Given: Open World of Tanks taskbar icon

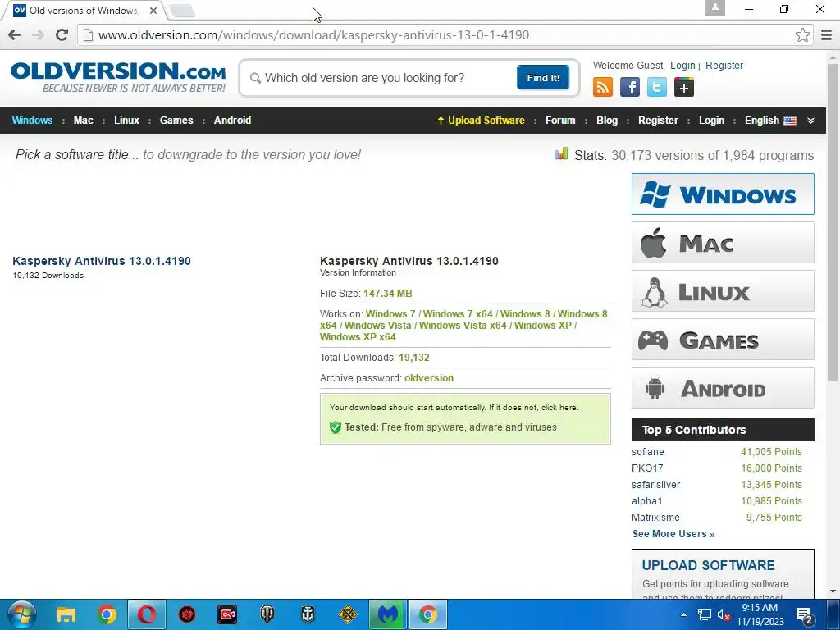Looking at the screenshot, I should tap(267, 614).
